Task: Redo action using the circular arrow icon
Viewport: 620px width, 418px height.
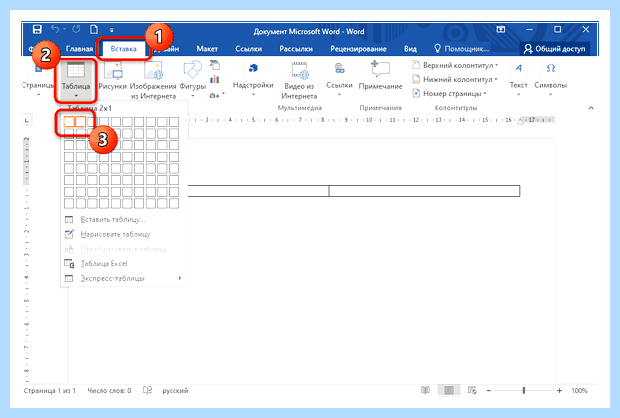Action: pos(76,29)
